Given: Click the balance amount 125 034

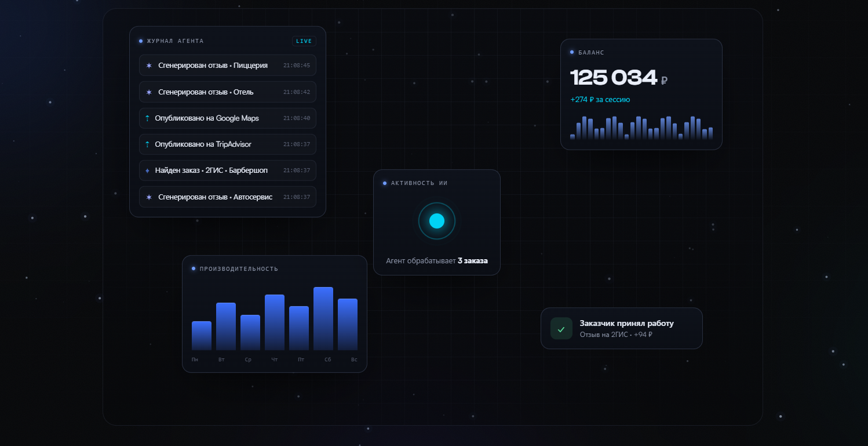Looking at the screenshot, I should point(614,78).
